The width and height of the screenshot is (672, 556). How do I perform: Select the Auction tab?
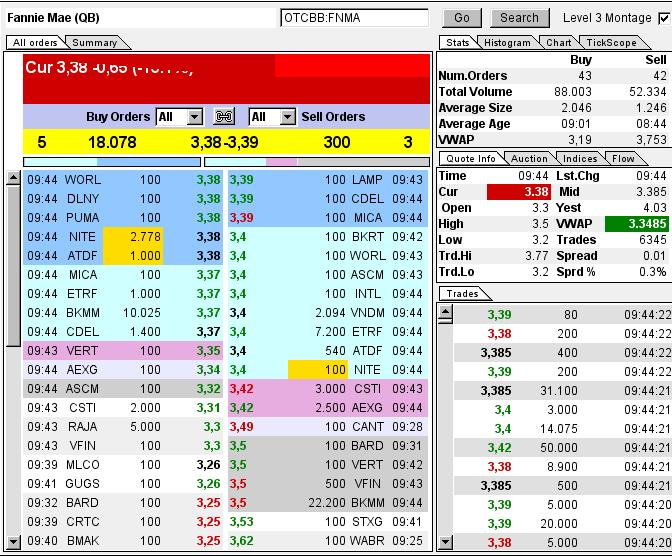[x=530, y=159]
